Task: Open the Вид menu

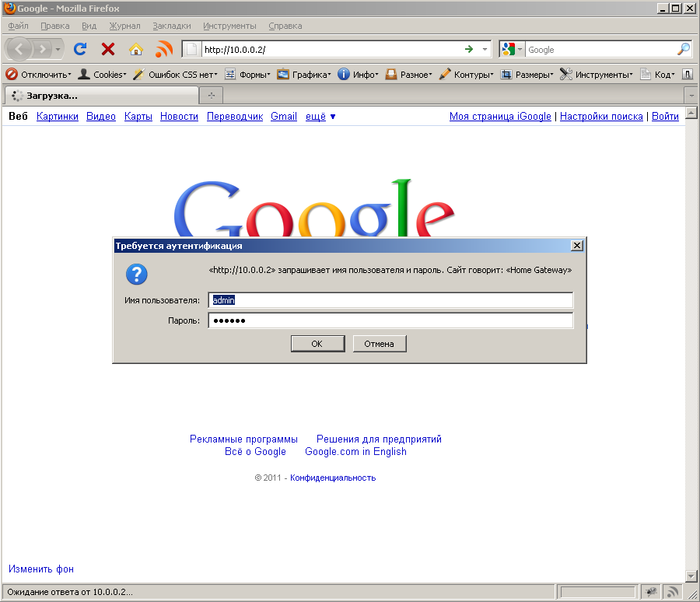Action: click(89, 26)
